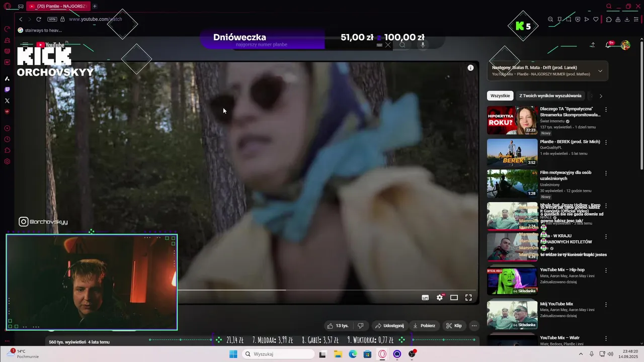Open YouTube create/upload icon
Viewport: 644px width, 362px height.
[x=593, y=45]
